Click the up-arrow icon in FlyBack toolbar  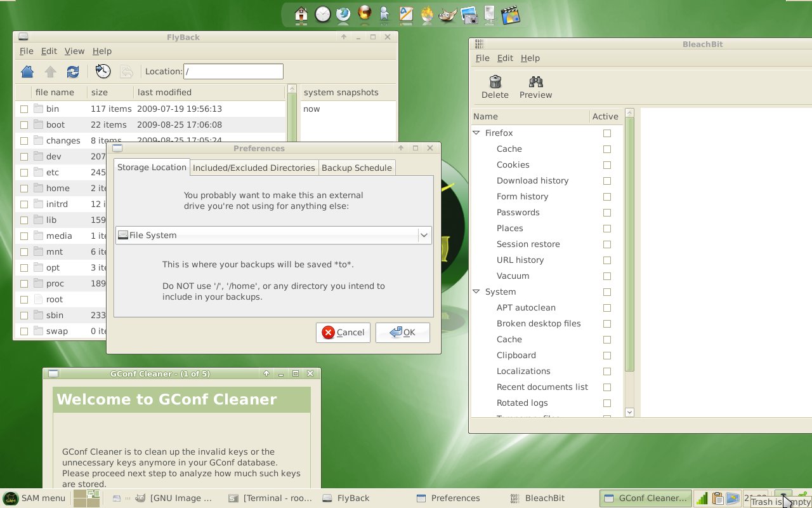(x=51, y=72)
